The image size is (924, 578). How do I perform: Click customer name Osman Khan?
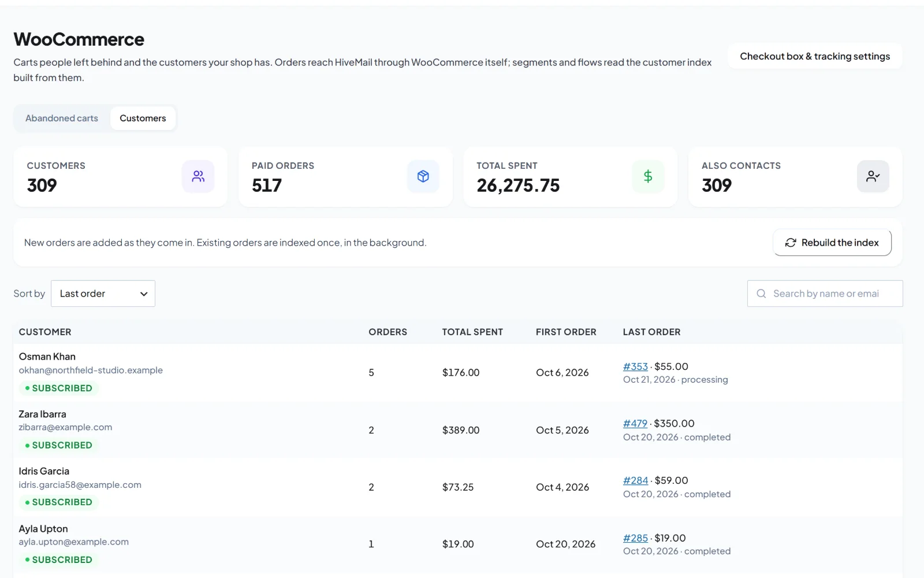pyautogui.click(x=47, y=357)
